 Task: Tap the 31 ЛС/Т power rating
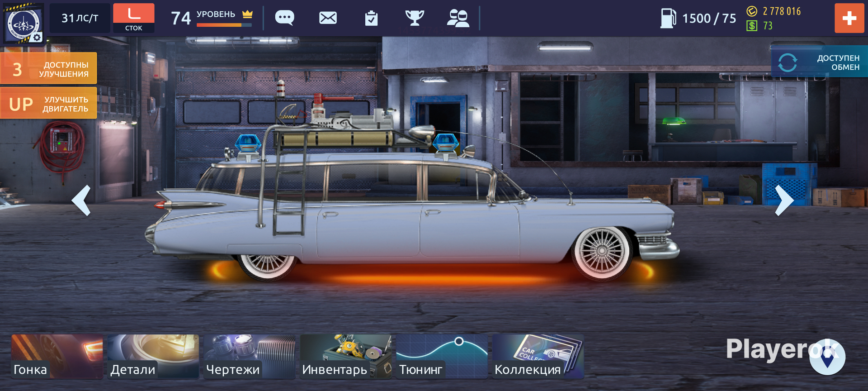tap(80, 18)
